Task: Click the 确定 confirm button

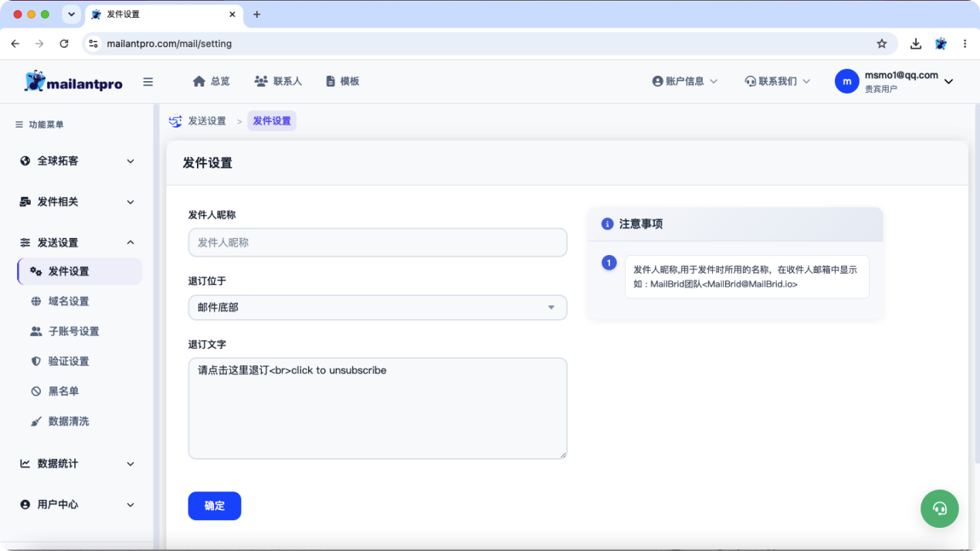Action: (215, 506)
